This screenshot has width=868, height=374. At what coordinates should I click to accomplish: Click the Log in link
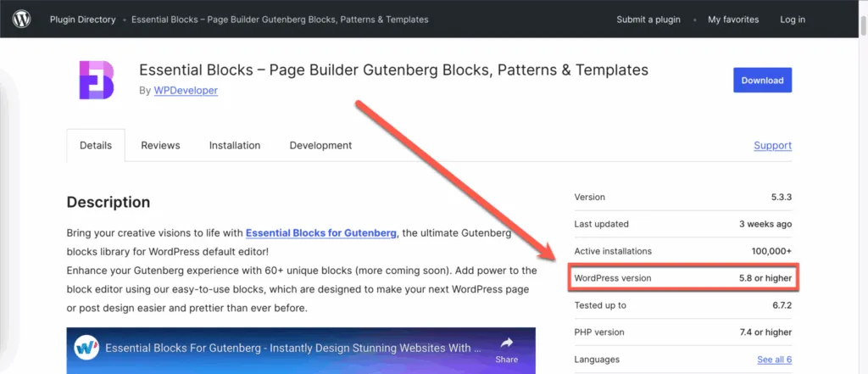click(793, 20)
